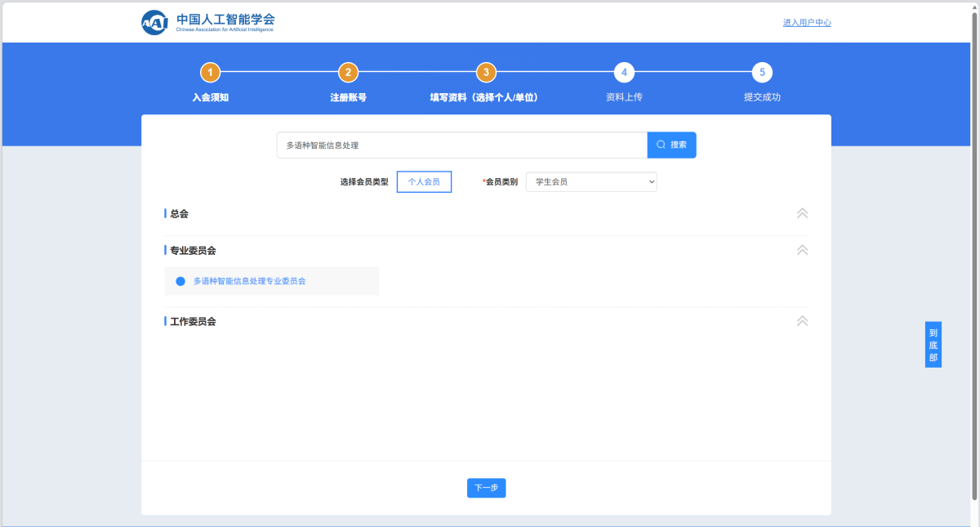980x527 pixels.
Task: Click the 总会 section heading
Action: [179, 214]
